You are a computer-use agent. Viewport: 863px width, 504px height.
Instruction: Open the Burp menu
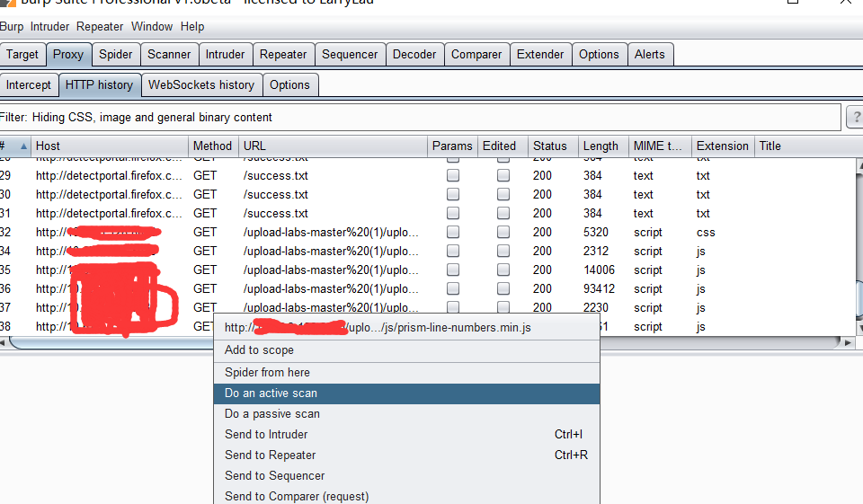click(12, 26)
